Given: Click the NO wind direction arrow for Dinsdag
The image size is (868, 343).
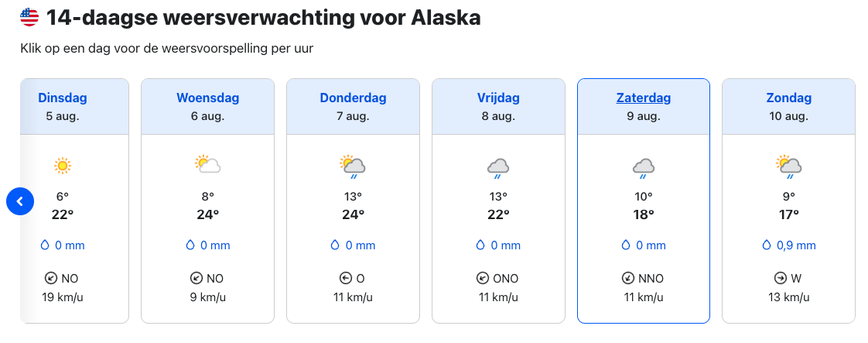Looking at the screenshot, I should pyautogui.click(x=52, y=278).
